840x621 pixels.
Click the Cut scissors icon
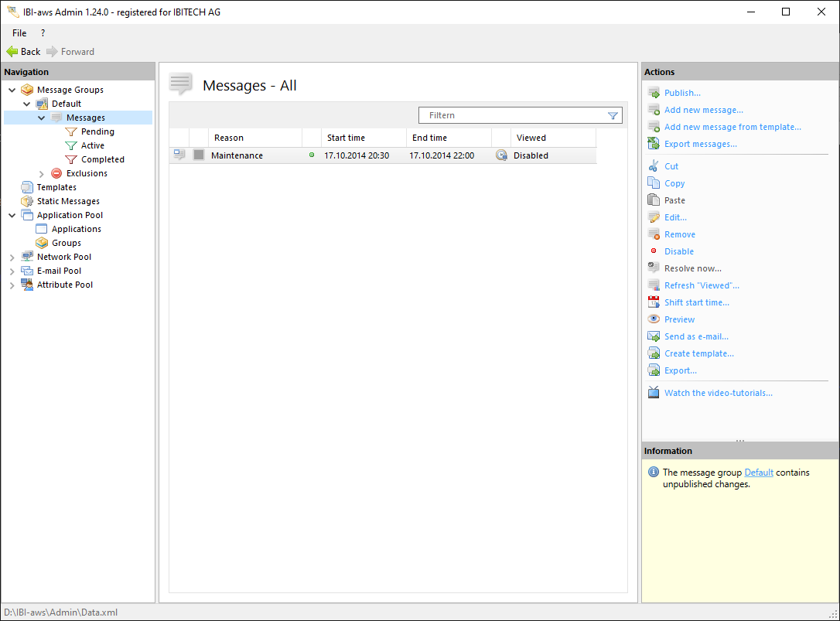point(654,166)
